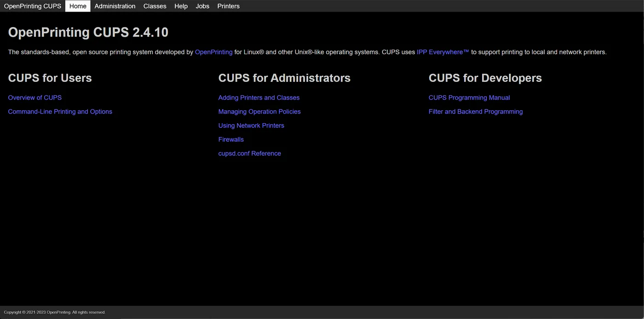Open the Printers tab
Screen dimensions: 644x319
[228, 6]
